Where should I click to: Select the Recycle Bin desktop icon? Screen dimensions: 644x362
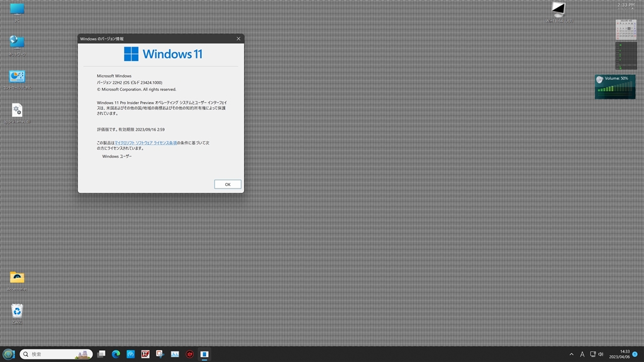pyautogui.click(x=17, y=314)
